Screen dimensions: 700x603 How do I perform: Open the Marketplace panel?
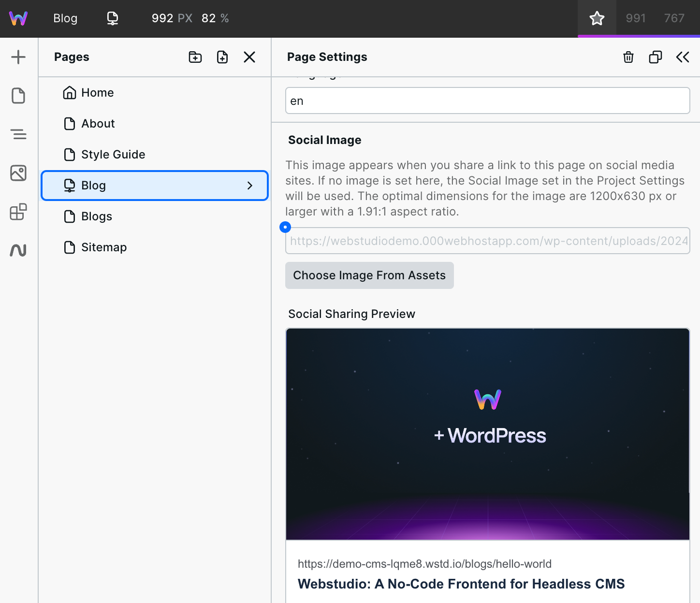[18, 213]
